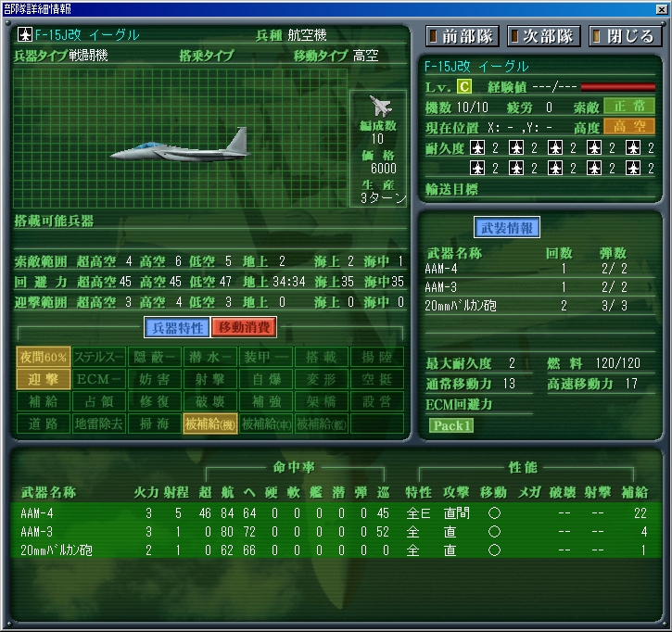Click the 閉じる (close) button
The image size is (672, 632).
tap(626, 36)
